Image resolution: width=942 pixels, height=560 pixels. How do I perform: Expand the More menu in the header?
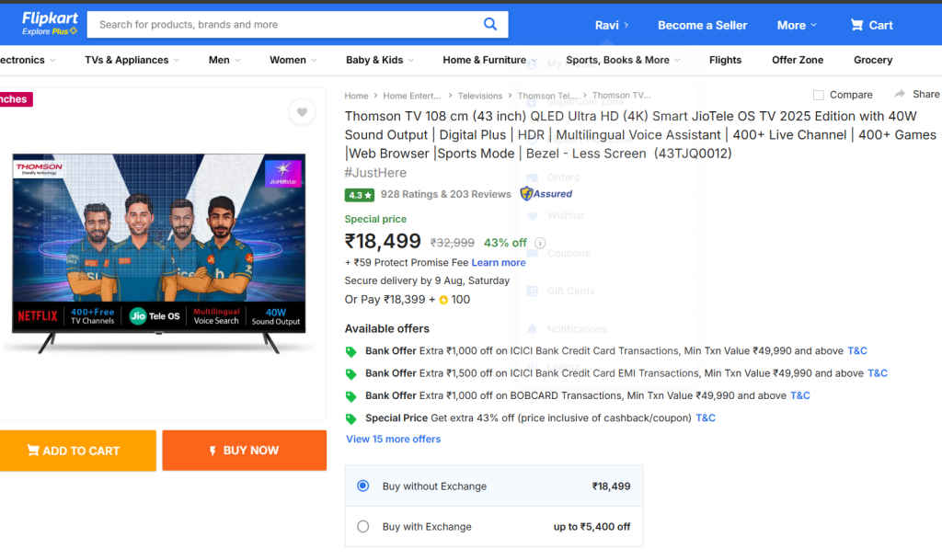[x=795, y=25]
